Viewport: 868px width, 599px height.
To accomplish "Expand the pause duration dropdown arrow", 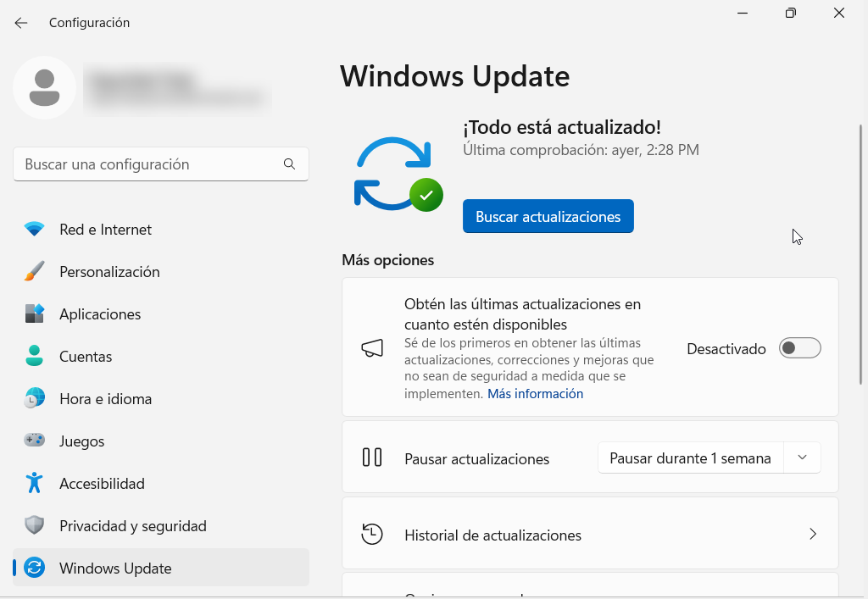I will coord(802,458).
